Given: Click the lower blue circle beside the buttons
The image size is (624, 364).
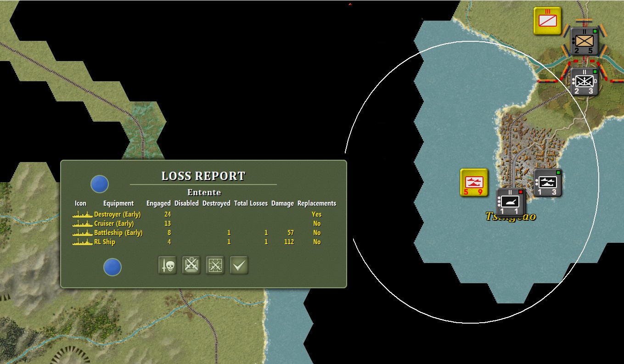Looking at the screenshot, I should click(x=112, y=267).
